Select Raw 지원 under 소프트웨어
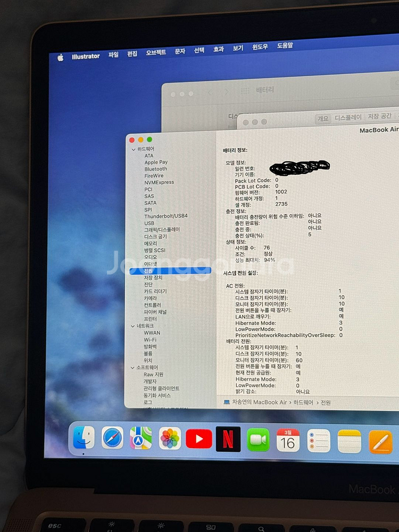 [153, 375]
